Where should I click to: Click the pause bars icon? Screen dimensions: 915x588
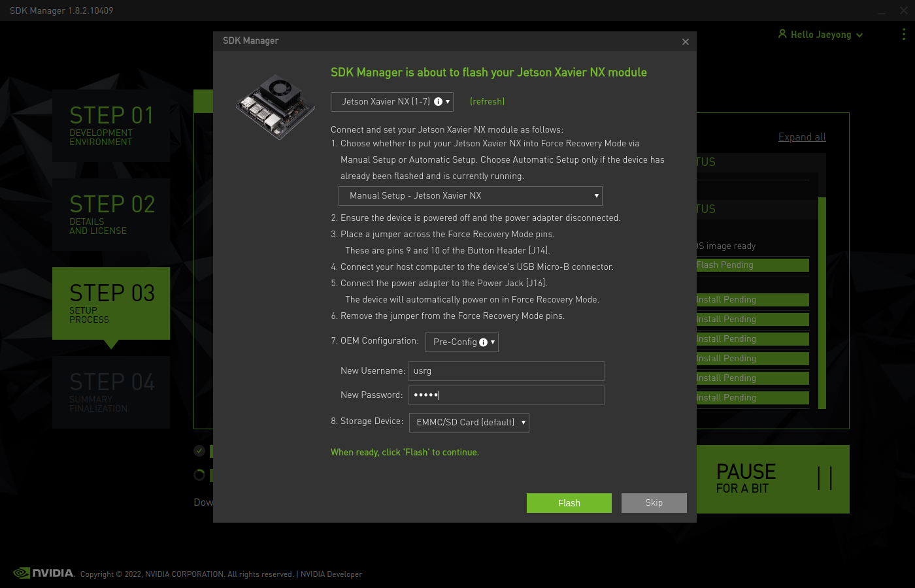tap(825, 478)
